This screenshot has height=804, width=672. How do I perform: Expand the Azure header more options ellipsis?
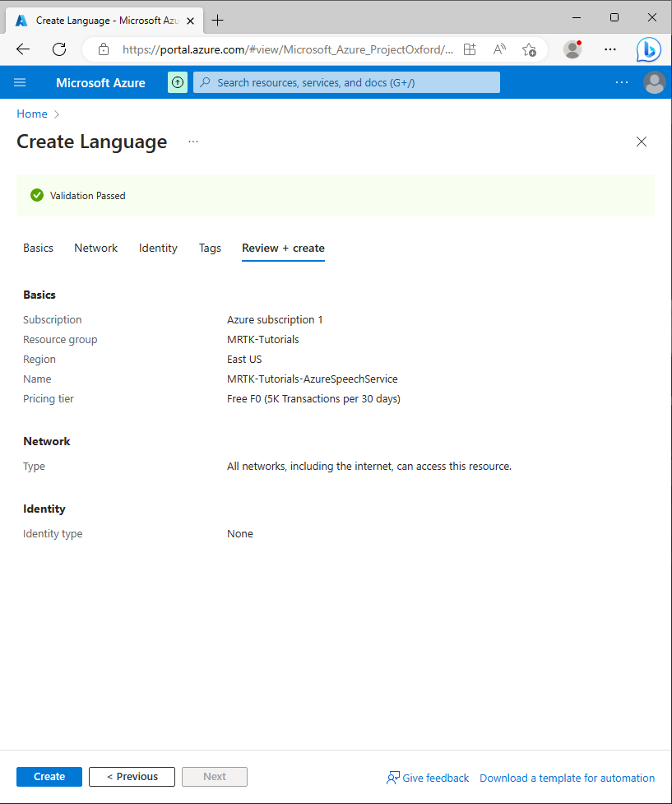pyautogui.click(x=622, y=82)
